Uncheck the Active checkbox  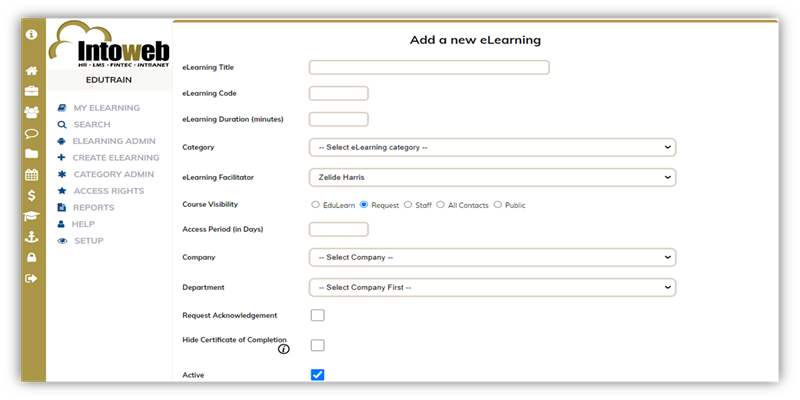point(317,375)
